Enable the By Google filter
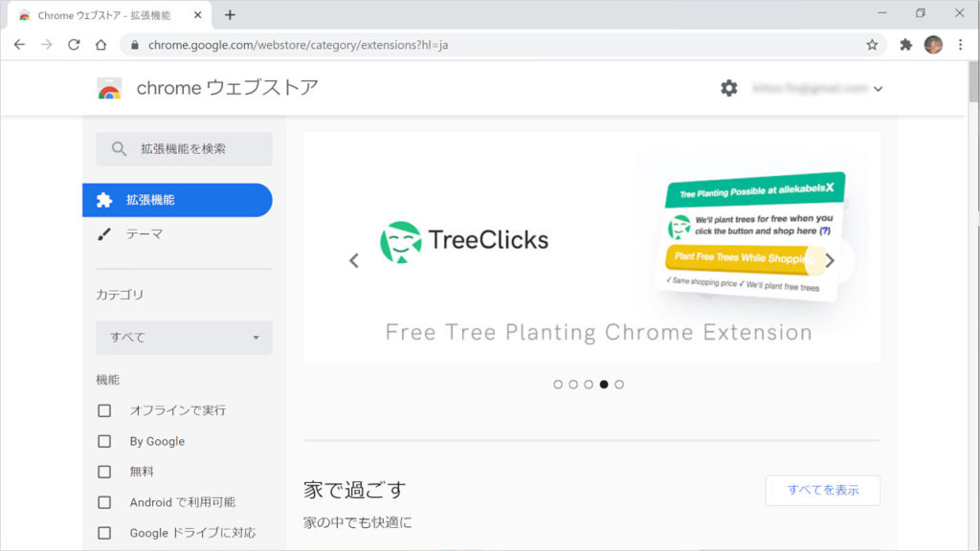Viewport: 980px width, 551px height. (x=102, y=441)
